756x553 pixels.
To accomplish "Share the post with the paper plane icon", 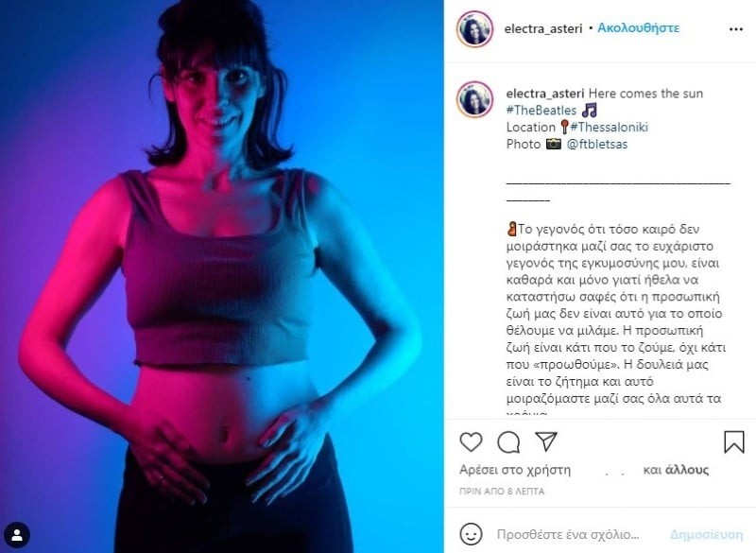I will point(546,441).
